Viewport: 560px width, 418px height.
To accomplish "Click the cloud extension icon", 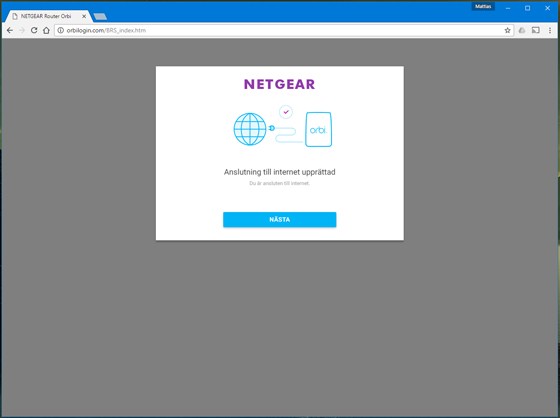I will (522, 30).
